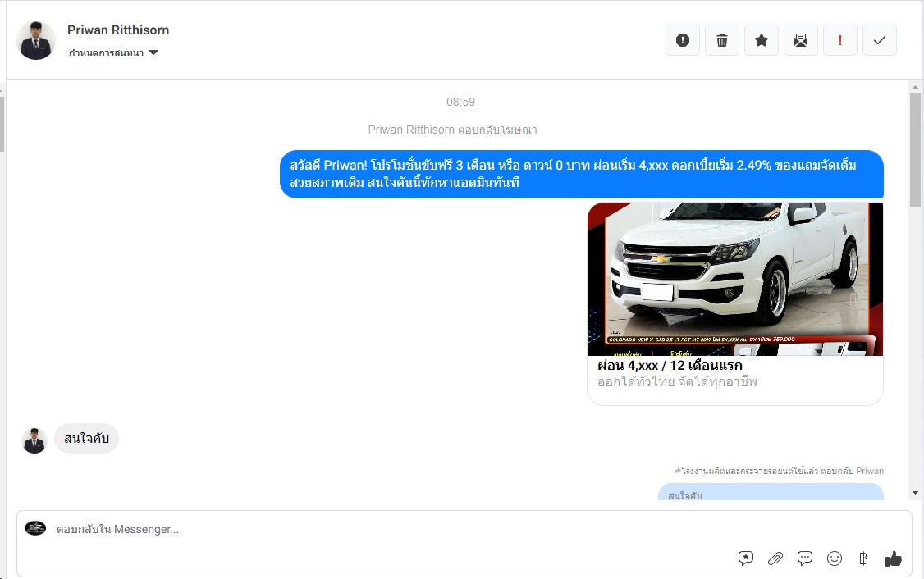Click sender avatar beside สนใจคับ message
Image resolution: width=924 pixels, height=579 pixels.
[34, 440]
